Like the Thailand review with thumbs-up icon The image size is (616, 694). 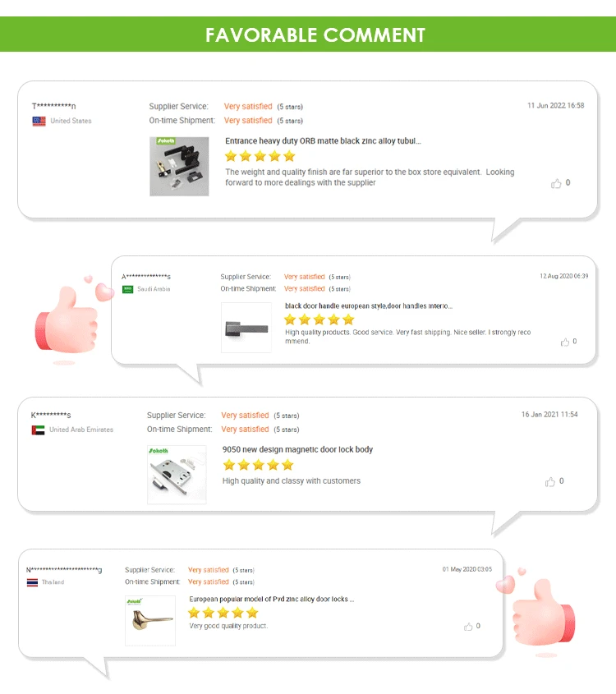tap(468, 627)
